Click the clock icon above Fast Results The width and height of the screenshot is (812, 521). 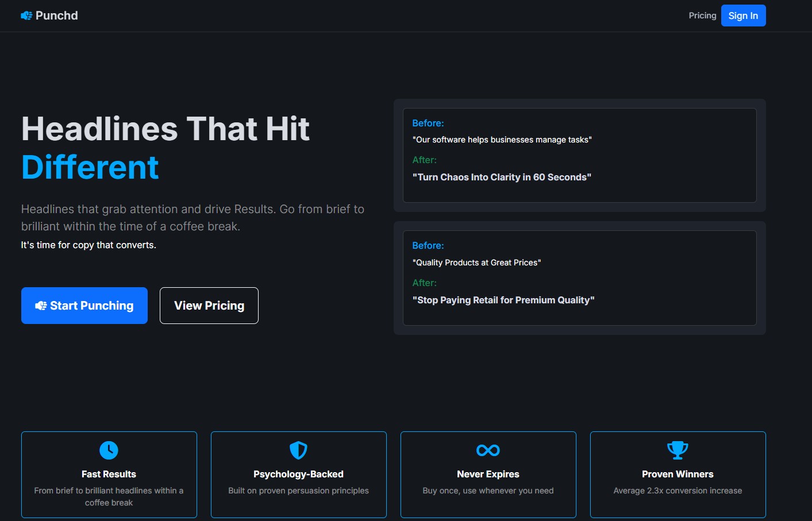(109, 450)
